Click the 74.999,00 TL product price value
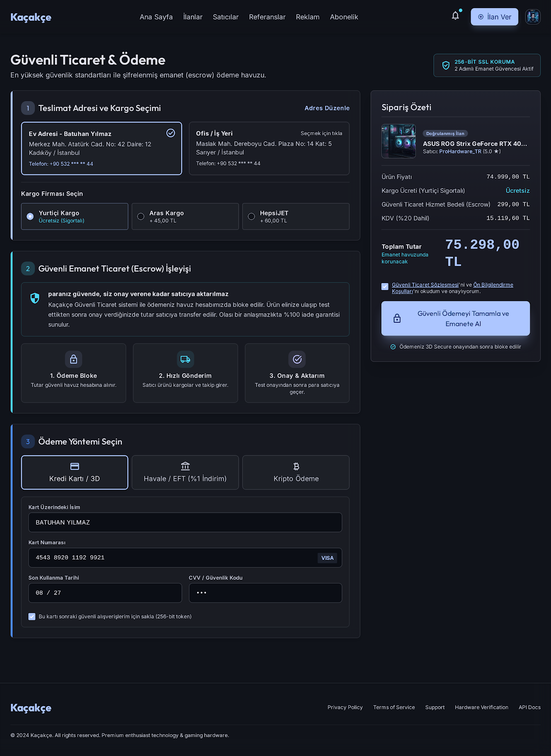Screen dimensions: 551x756 point(508,177)
